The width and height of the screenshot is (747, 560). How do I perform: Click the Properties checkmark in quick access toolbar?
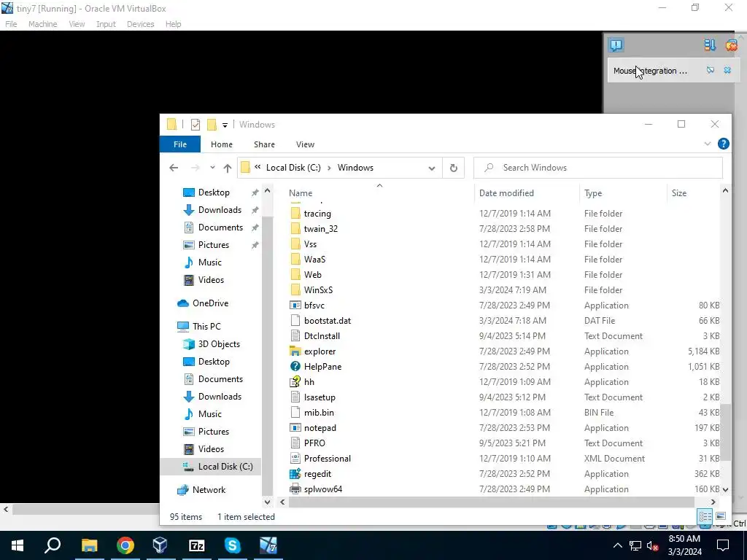(x=196, y=125)
